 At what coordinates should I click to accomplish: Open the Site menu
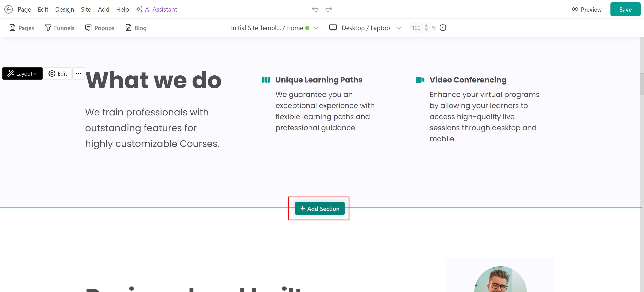86,9
